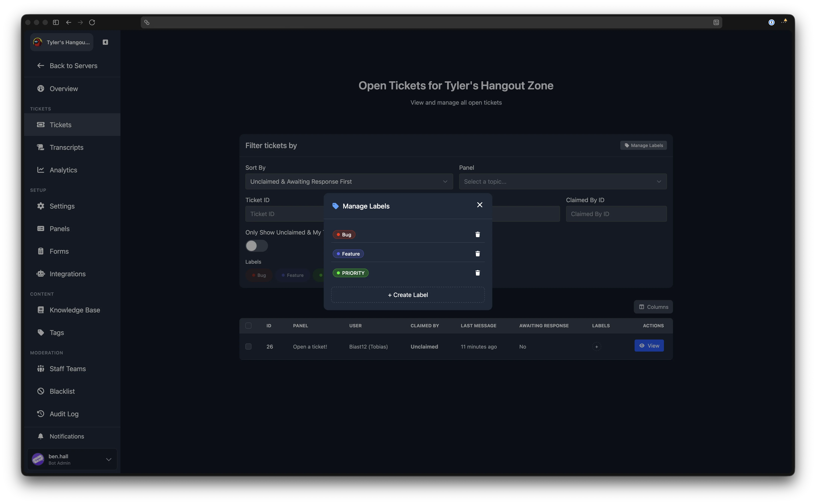The image size is (816, 504).
Task: Click the browser reload icon
Action: [92, 22]
